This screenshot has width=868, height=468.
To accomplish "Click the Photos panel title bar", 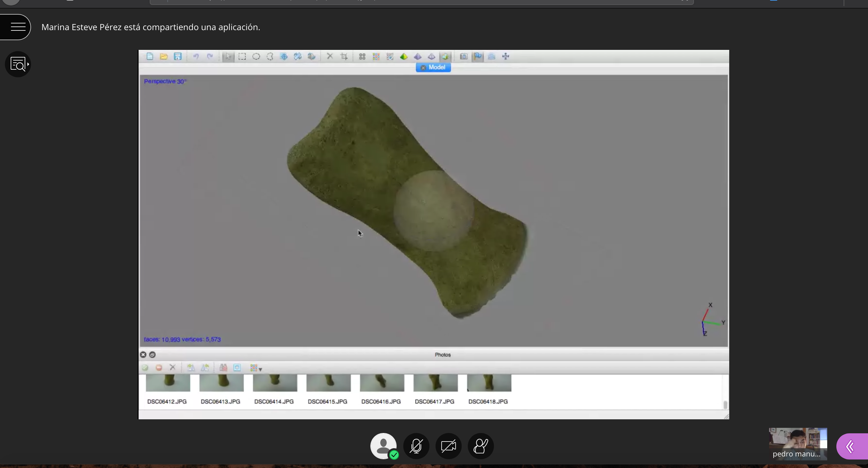I will (443, 355).
